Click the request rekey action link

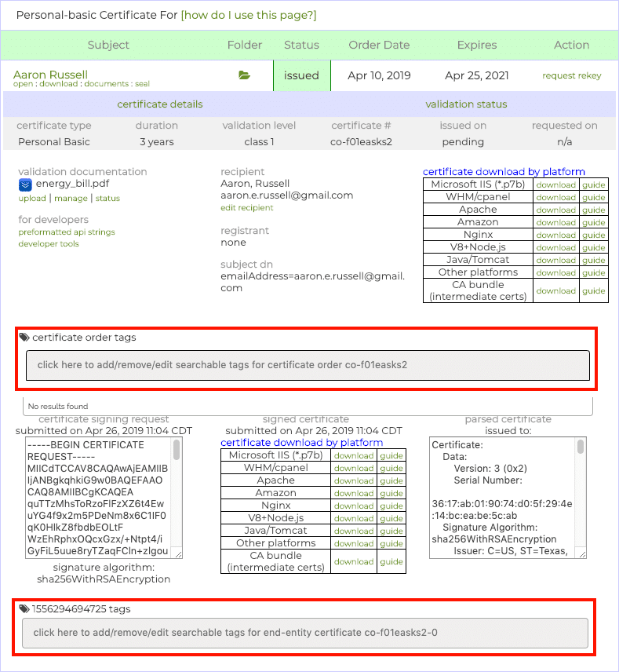[x=571, y=76]
